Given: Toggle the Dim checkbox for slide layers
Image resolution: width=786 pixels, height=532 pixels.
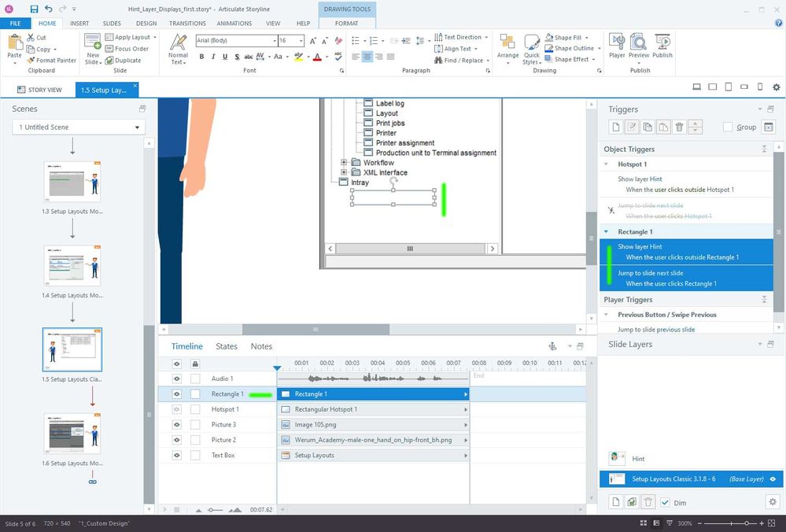Looking at the screenshot, I should 666,502.
